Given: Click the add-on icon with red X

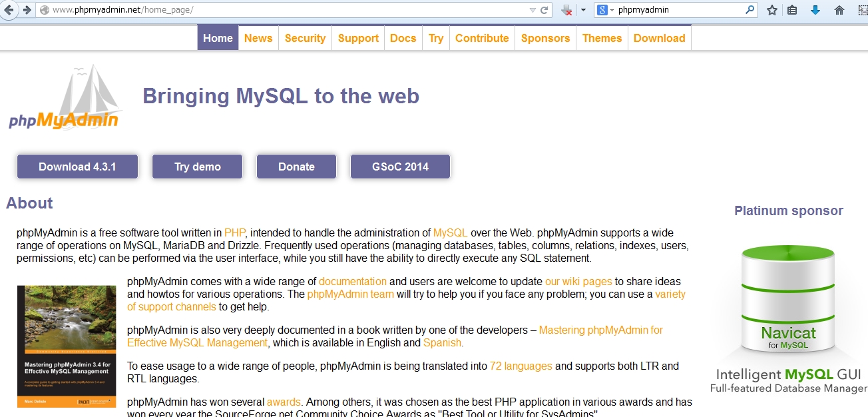Looking at the screenshot, I should point(566,10).
